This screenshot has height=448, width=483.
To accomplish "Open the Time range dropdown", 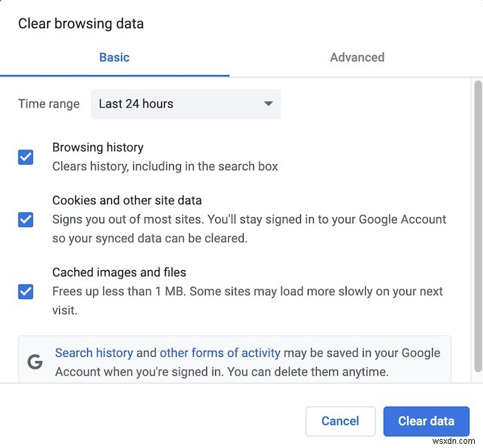I will (x=186, y=104).
